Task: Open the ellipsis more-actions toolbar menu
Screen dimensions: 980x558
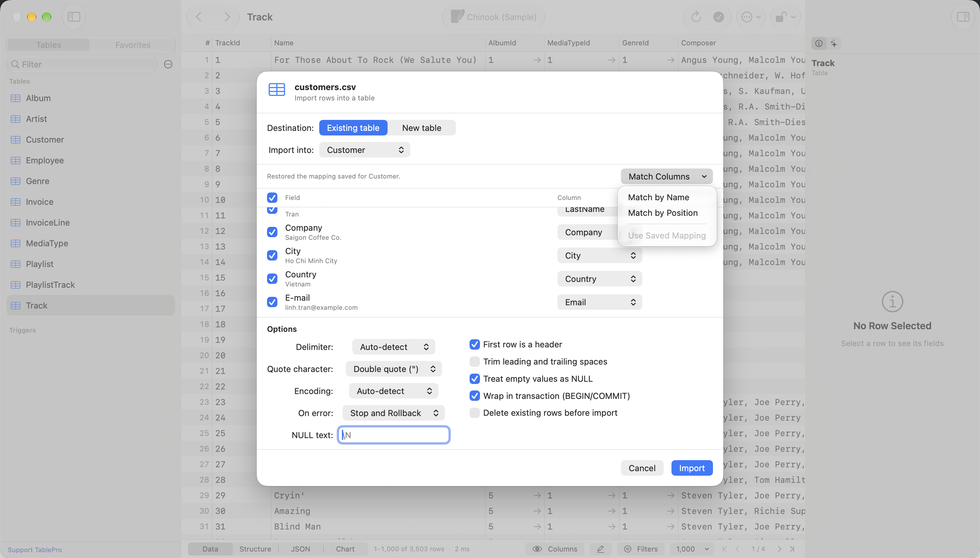Action: coord(751,17)
